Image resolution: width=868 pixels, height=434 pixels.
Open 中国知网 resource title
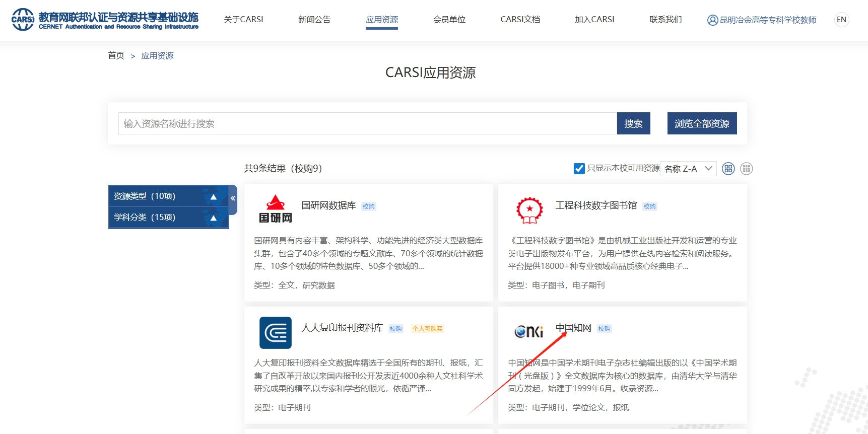click(573, 328)
